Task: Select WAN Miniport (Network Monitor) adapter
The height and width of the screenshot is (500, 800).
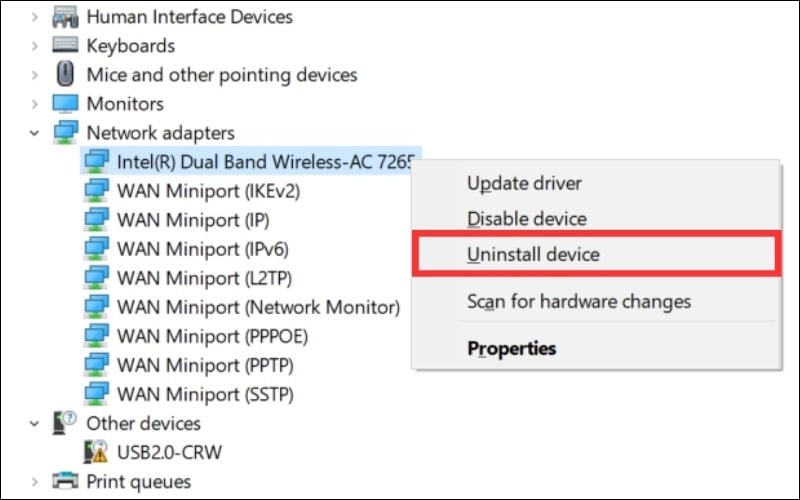Action: click(258, 307)
